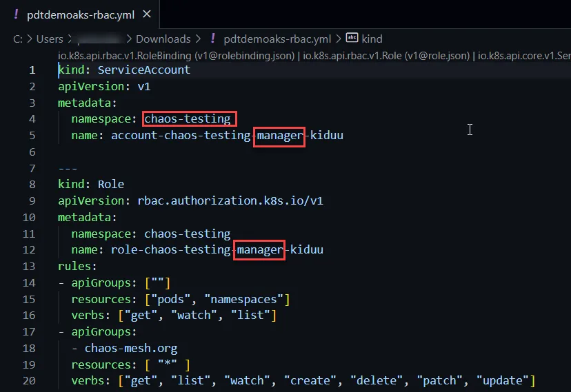This screenshot has height=392, width=571.
Task: Open RoleBinding (v1@rolebinding.json) schema link
Action: [176, 56]
